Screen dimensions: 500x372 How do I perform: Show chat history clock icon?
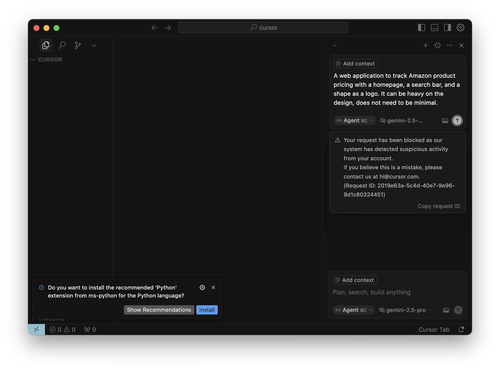(x=437, y=45)
